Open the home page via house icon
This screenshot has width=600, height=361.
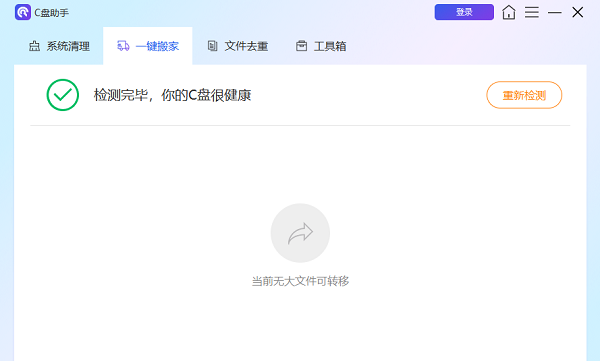tap(509, 12)
